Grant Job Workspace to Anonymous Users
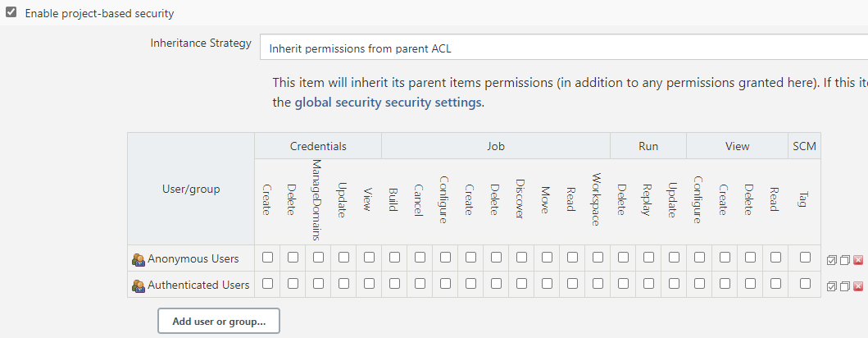 coord(598,258)
